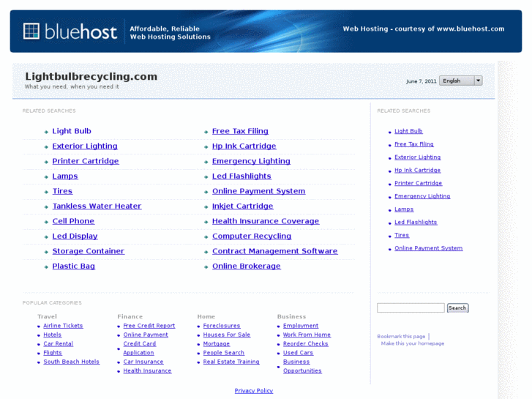Open Airline Tickets under Travel

pos(63,326)
